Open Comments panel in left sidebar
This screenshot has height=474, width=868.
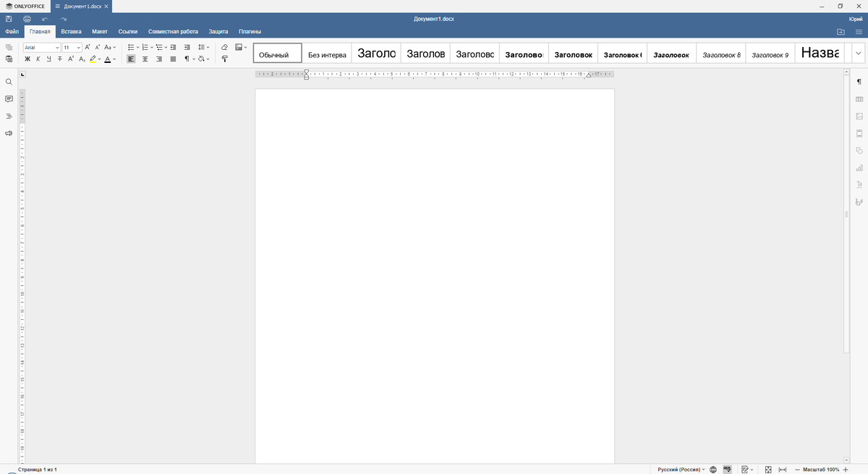pyautogui.click(x=9, y=98)
